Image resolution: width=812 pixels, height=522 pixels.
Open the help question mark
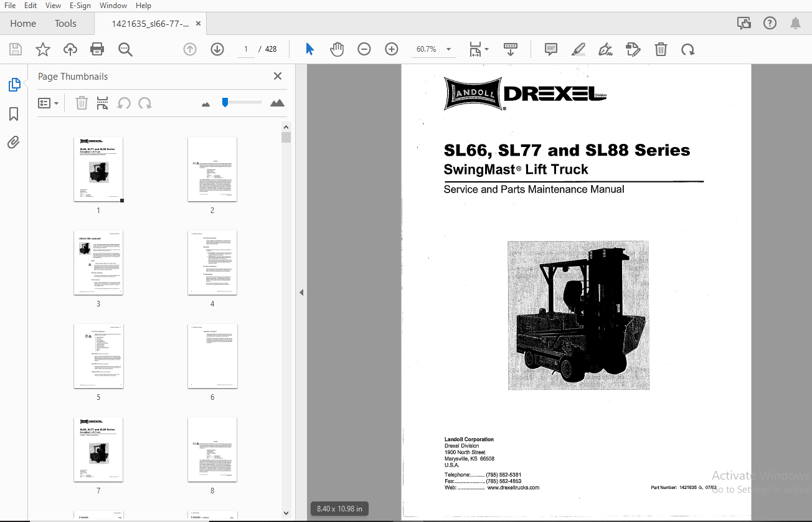tap(770, 24)
